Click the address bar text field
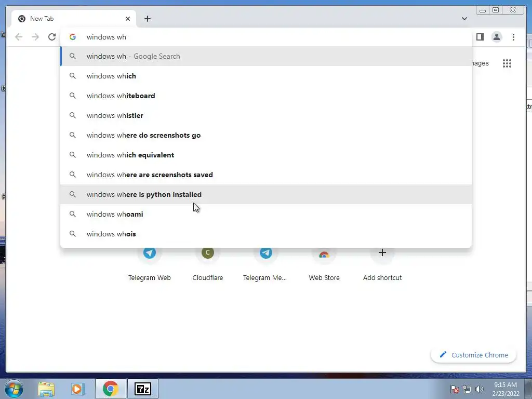This screenshot has width=532, height=399. click(265, 37)
